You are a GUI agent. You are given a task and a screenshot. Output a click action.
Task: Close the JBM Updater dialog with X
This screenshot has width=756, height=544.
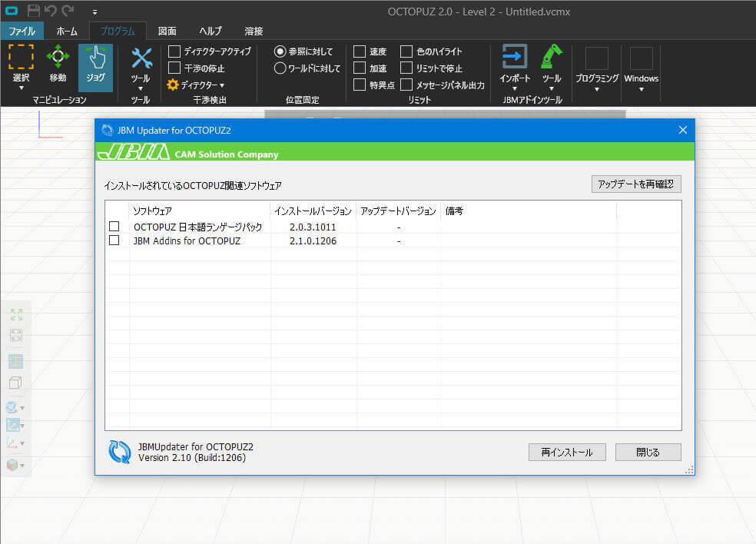[x=683, y=130]
